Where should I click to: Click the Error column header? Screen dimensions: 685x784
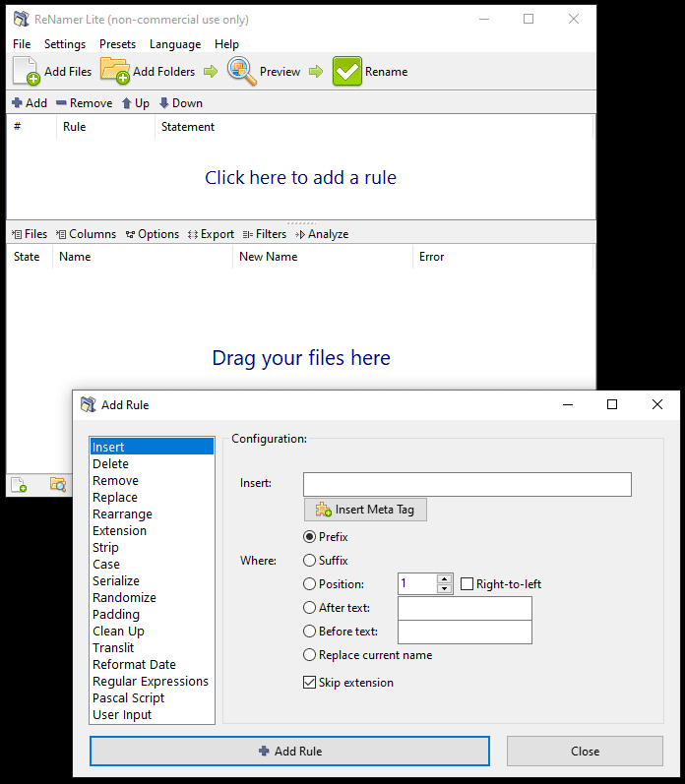coord(503,257)
